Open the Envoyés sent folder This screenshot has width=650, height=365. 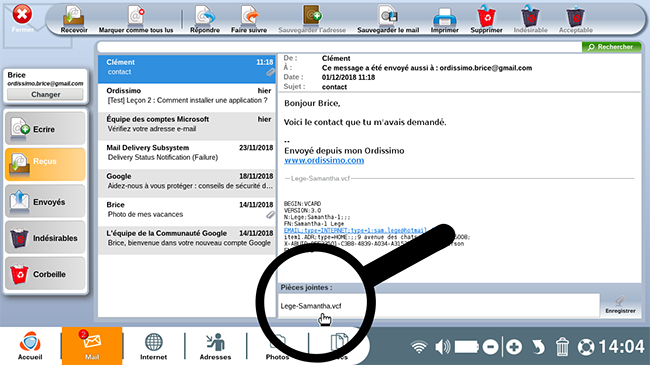tap(45, 201)
